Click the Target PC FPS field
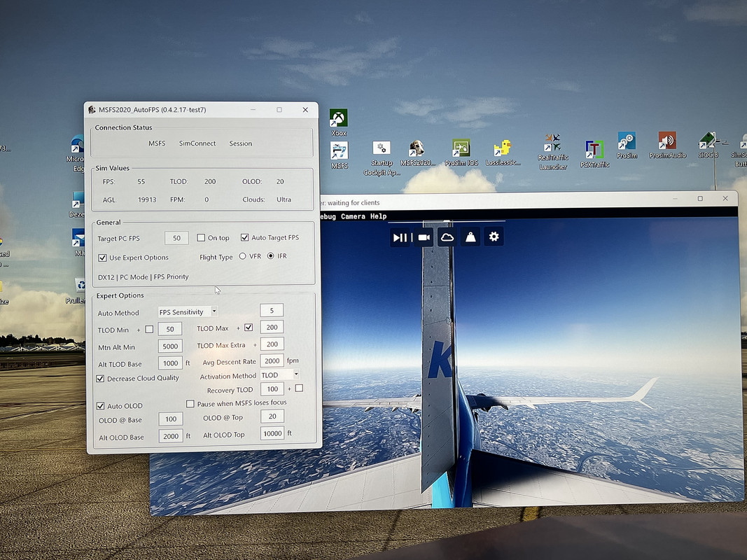This screenshot has width=747, height=560. 176,237
